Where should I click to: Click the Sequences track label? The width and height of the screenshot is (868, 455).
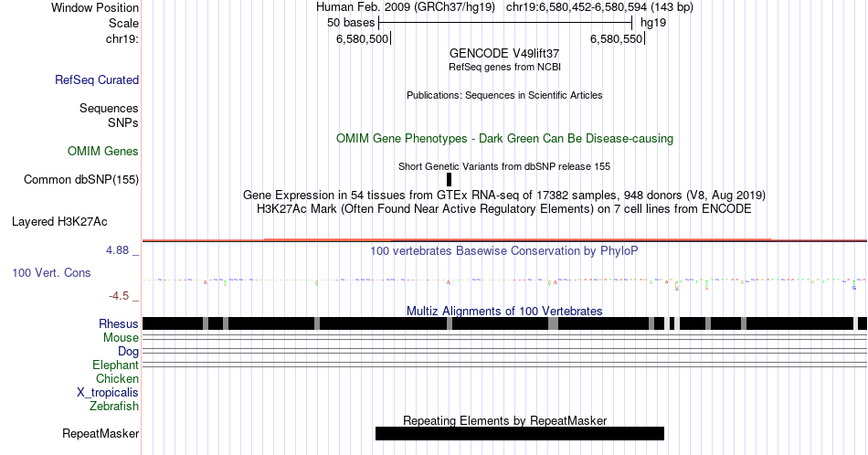(x=109, y=108)
